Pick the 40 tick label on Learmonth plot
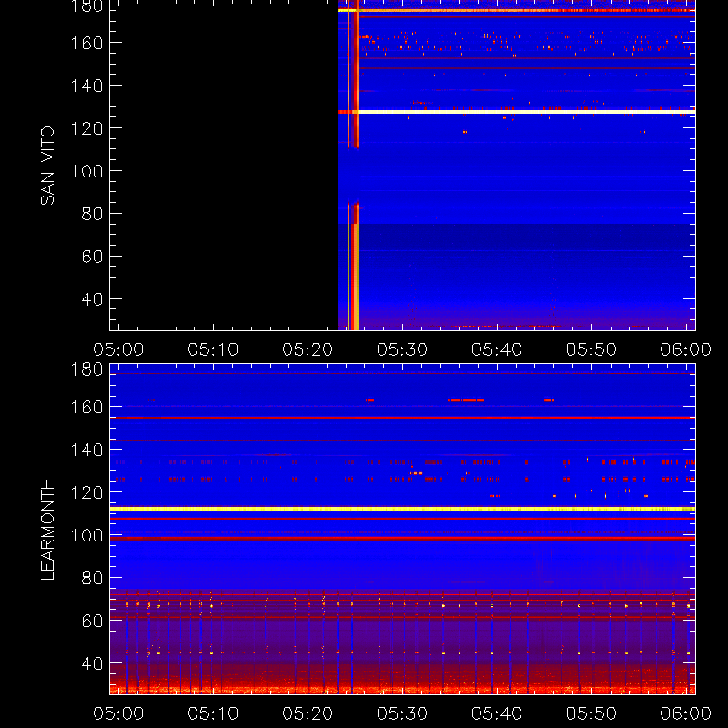Screen dimensions: 728x728 (x=92, y=663)
